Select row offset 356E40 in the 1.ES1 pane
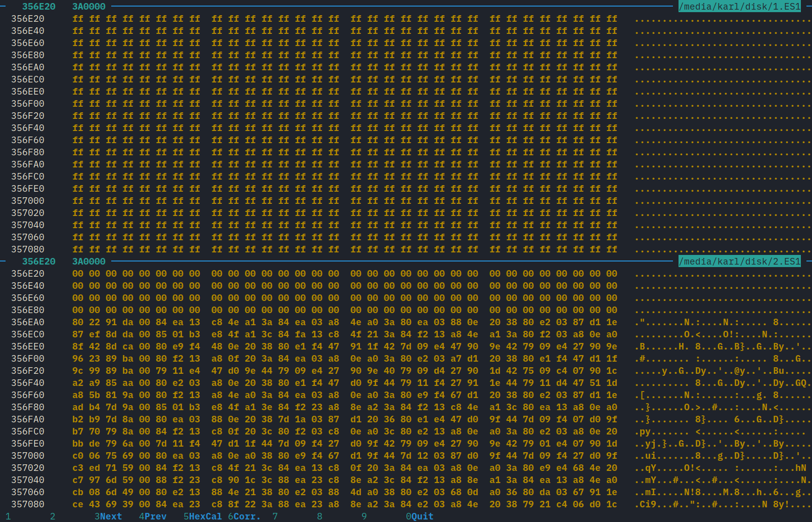812x522 pixels. 28,31
